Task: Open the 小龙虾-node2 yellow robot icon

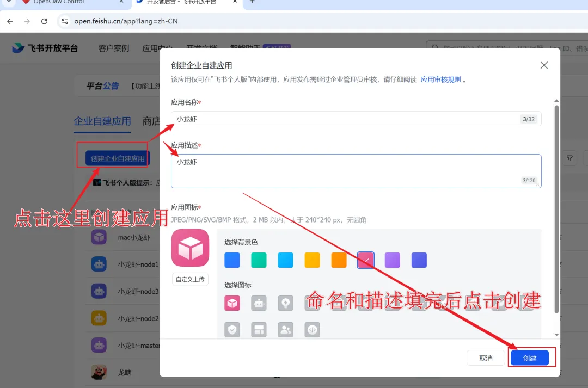Action: coord(99,318)
